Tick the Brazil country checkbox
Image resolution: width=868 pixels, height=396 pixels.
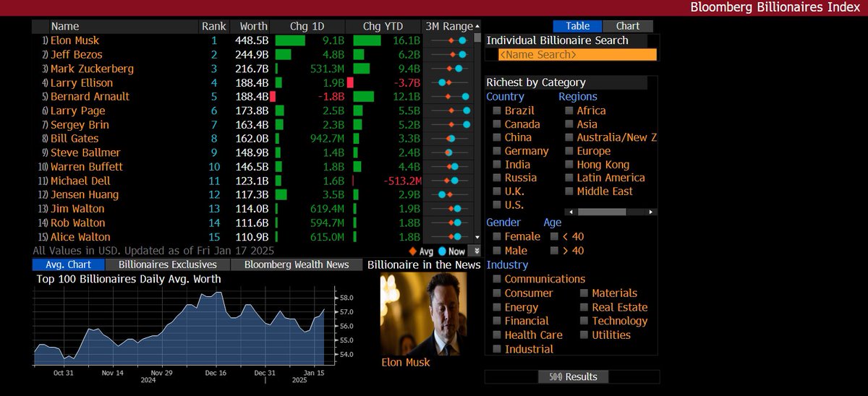[x=497, y=111]
